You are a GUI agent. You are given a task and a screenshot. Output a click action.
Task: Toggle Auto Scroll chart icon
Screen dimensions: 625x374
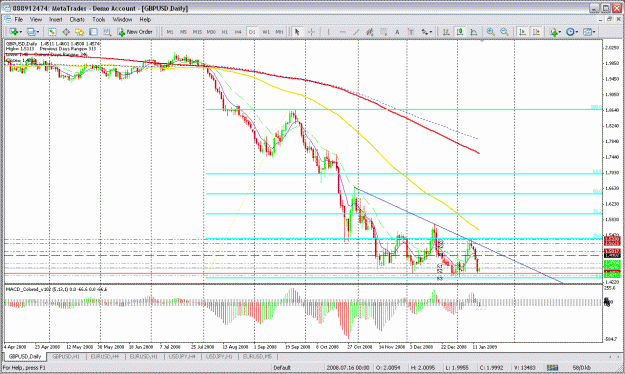point(523,32)
